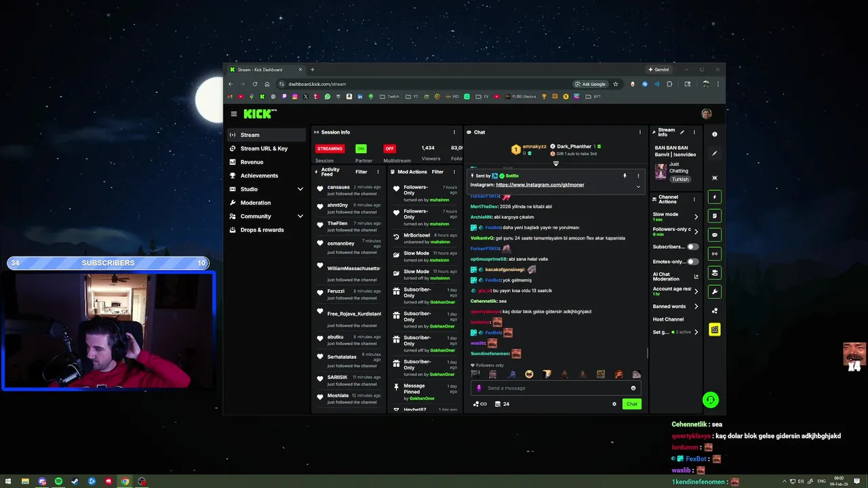Viewport: 868px width, 488px height.
Task: Click the Ask Google button
Action: [x=590, y=84]
